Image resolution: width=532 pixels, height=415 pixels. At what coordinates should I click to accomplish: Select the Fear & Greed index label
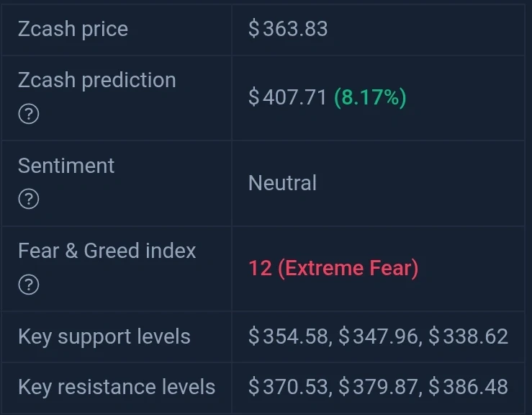click(107, 251)
